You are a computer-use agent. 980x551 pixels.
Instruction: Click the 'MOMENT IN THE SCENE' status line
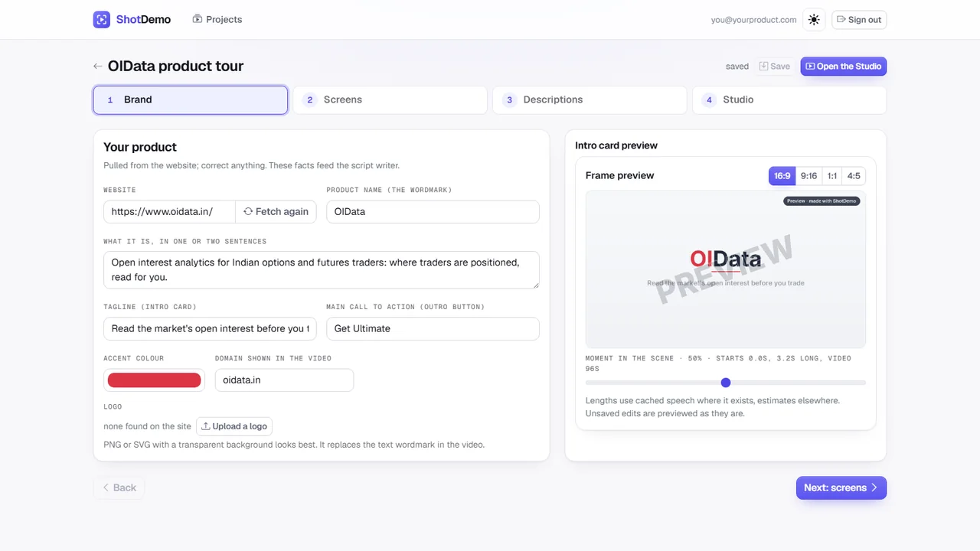point(718,364)
